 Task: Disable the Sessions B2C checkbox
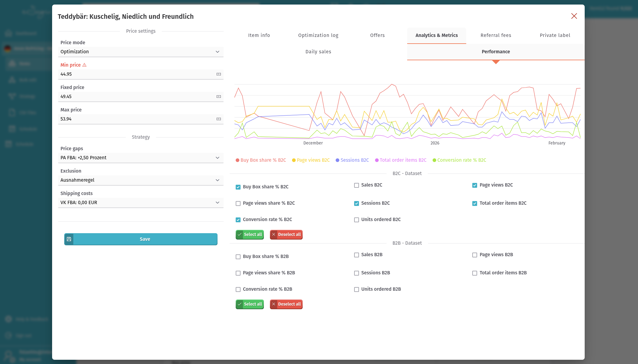[356, 203]
